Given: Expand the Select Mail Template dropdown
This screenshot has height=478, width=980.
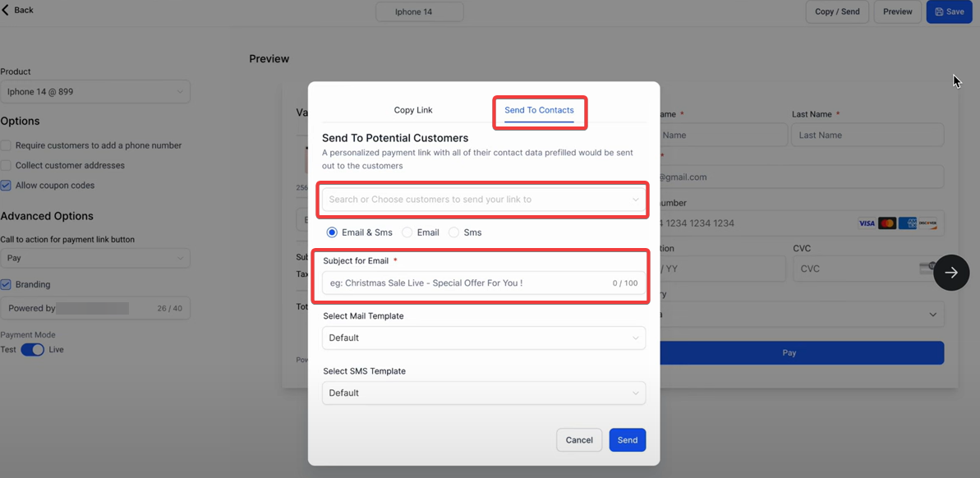Looking at the screenshot, I should [x=483, y=338].
